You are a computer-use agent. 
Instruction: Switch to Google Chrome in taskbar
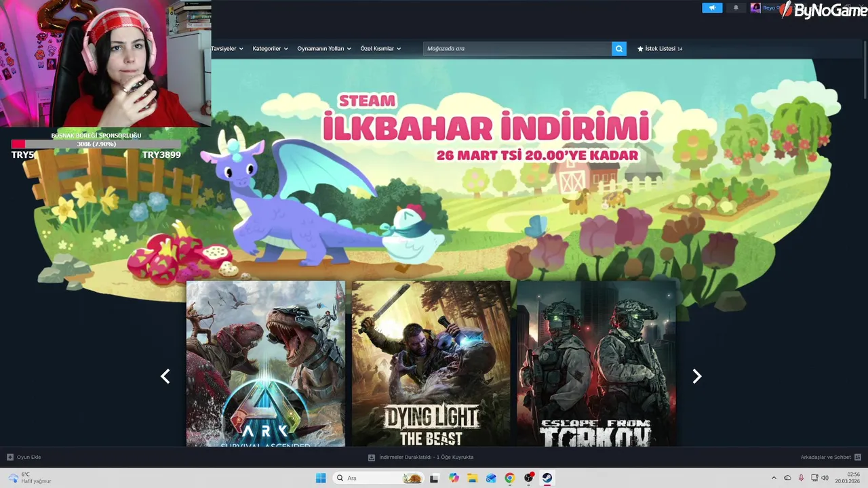pos(510,478)
